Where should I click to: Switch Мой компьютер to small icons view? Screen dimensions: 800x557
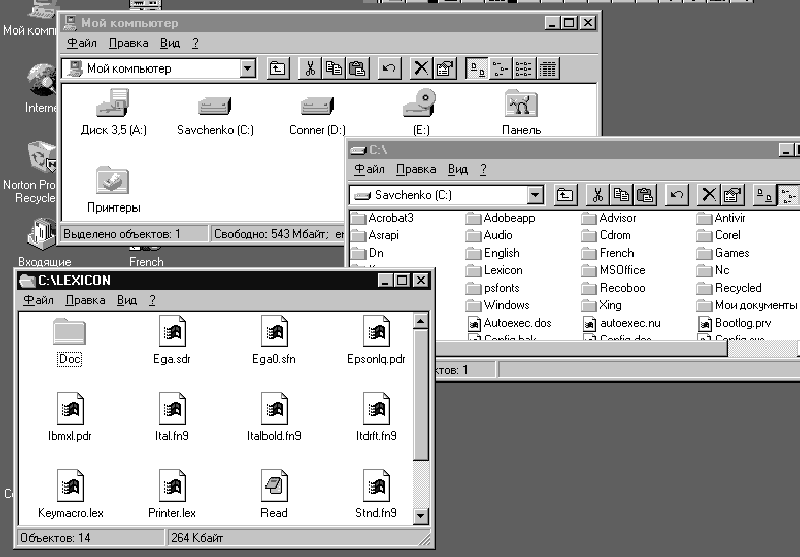point(501,68)
